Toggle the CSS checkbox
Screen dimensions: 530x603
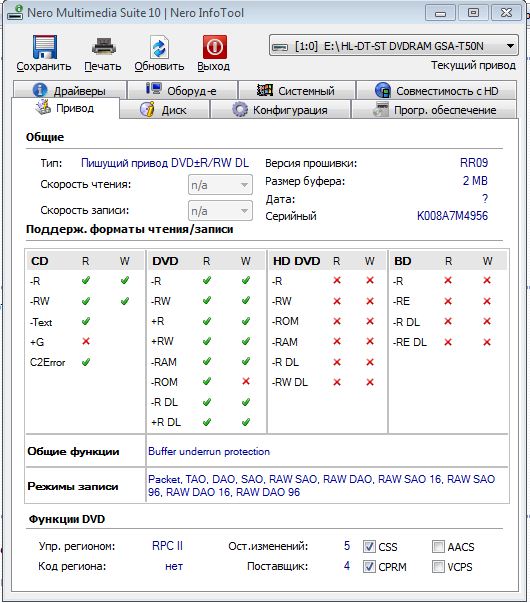(369, 546)
